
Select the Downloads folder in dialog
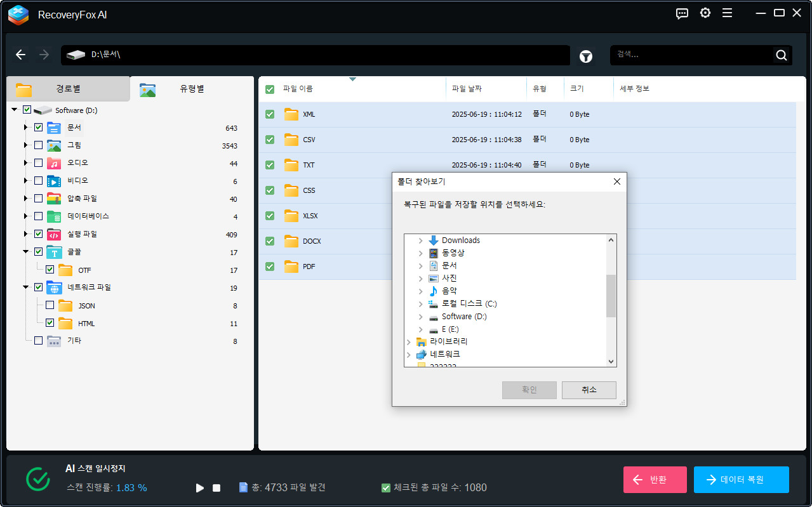tap(460, 240)
